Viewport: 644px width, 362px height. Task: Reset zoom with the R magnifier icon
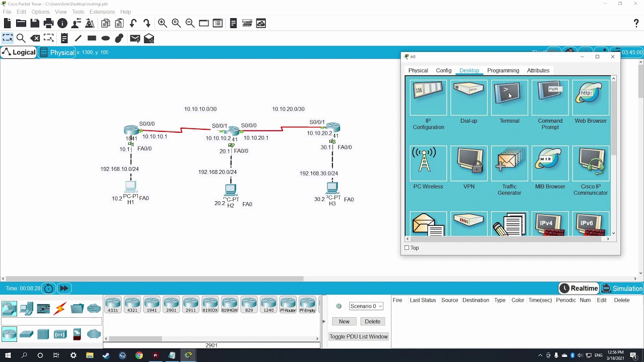point(176,23)
